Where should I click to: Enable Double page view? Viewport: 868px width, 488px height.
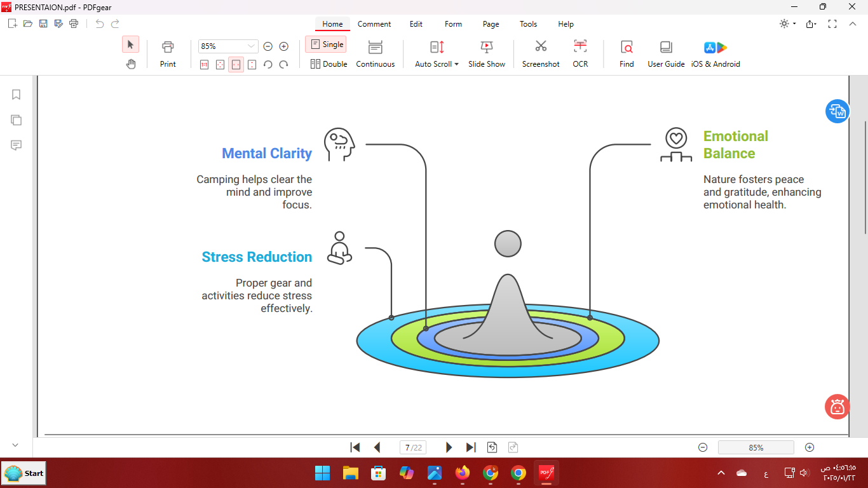pos(329,64)
